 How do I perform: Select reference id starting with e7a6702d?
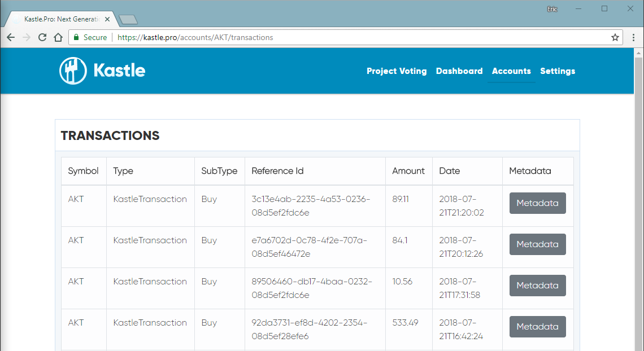pos(309,247)
